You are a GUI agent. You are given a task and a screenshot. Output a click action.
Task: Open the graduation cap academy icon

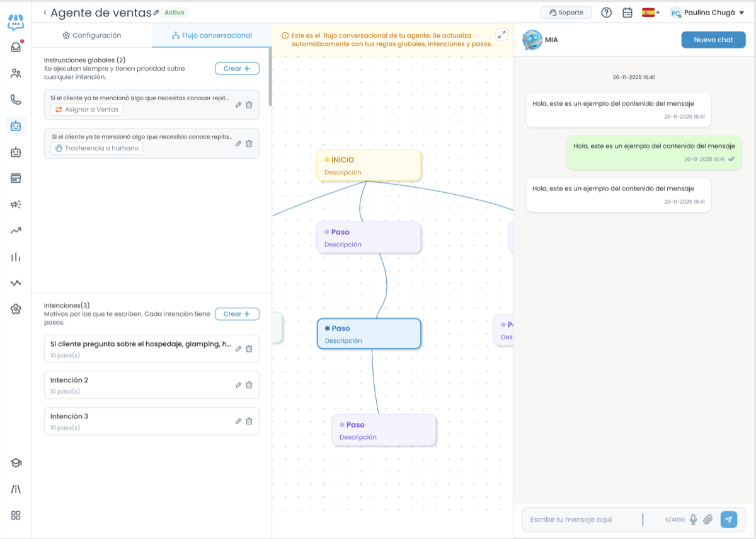pos(16,463)
